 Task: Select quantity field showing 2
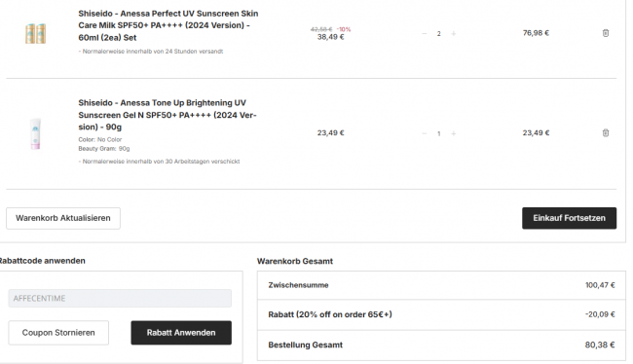tap(439, 33)
